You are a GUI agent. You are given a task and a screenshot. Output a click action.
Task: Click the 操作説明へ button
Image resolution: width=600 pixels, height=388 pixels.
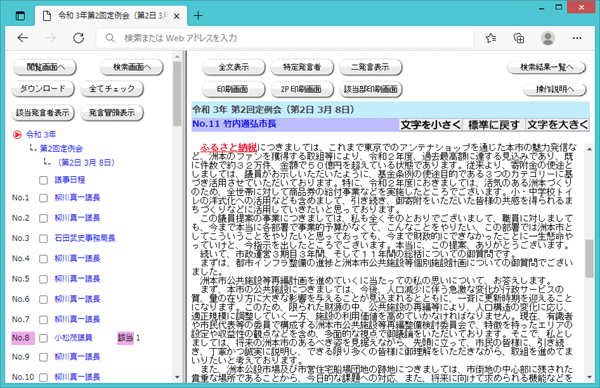coord(554,89)
